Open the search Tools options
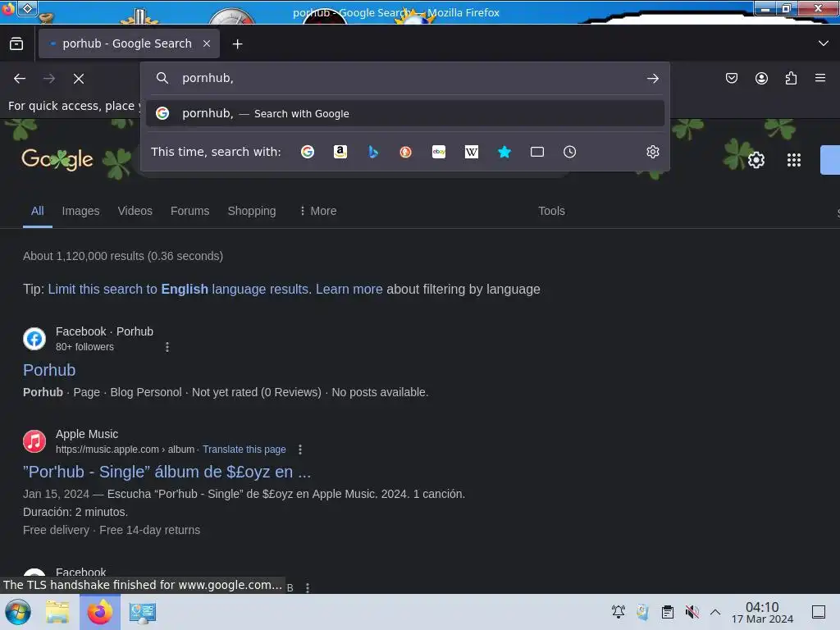Image resolution: width=840 pixels, height=630 pixels. coord(551,211)
